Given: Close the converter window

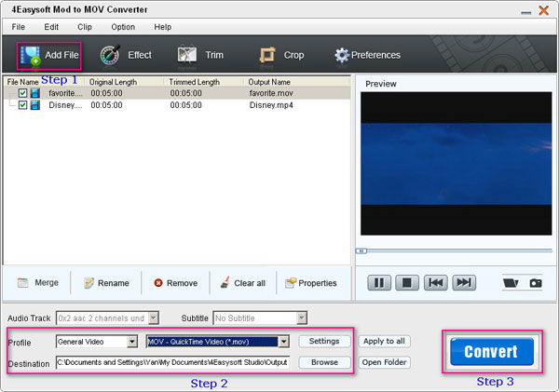Looking at the screenshot, I should 544,10.
